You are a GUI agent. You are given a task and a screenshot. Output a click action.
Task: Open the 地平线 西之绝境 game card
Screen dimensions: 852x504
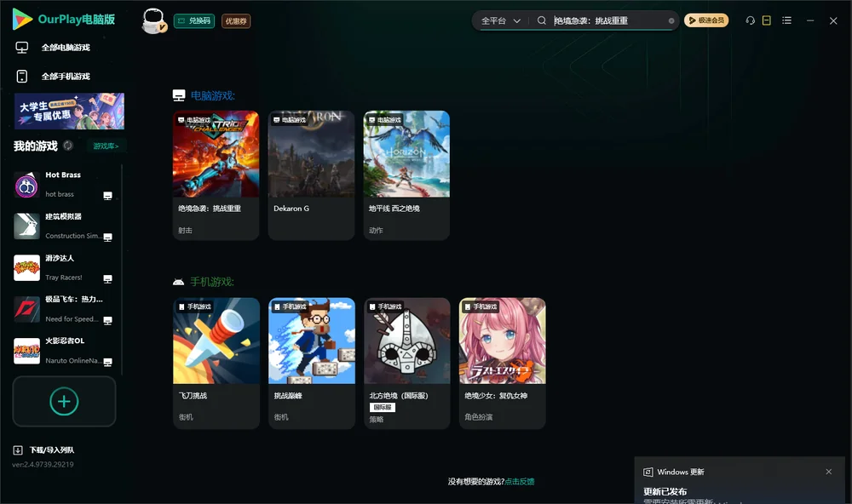pos(406,175)
